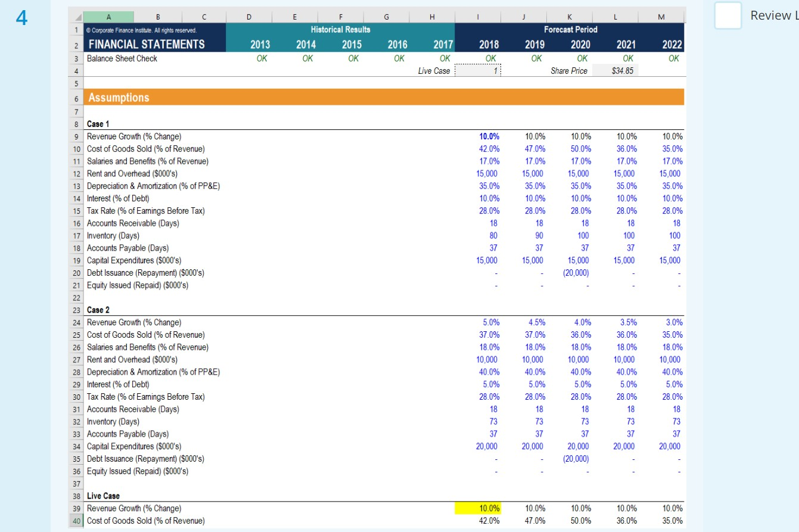Click the FINANCIAL STATEMENTS title cell
The height and width of the screenshot is (532, 799).
tap(147, 44)
